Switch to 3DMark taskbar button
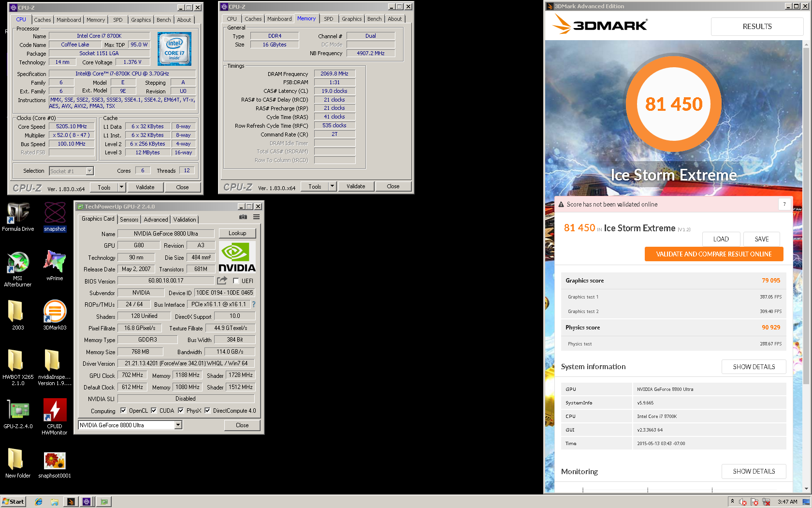The image size is (812, 508). (x=71, y=502)
